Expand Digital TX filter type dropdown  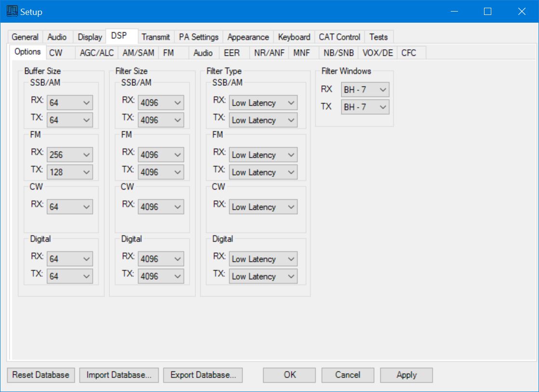263,276
